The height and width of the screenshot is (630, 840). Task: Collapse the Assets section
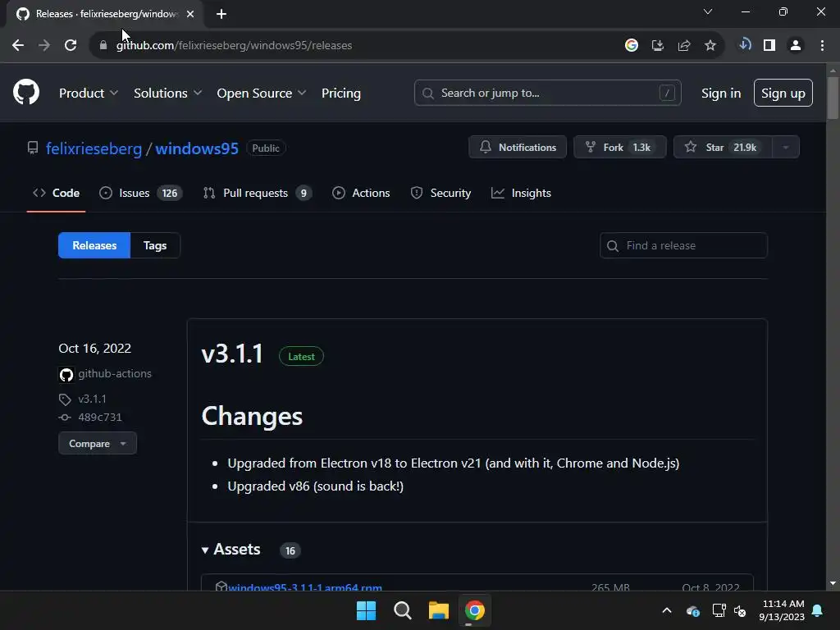pyautogui.click(x=231, y=550)
